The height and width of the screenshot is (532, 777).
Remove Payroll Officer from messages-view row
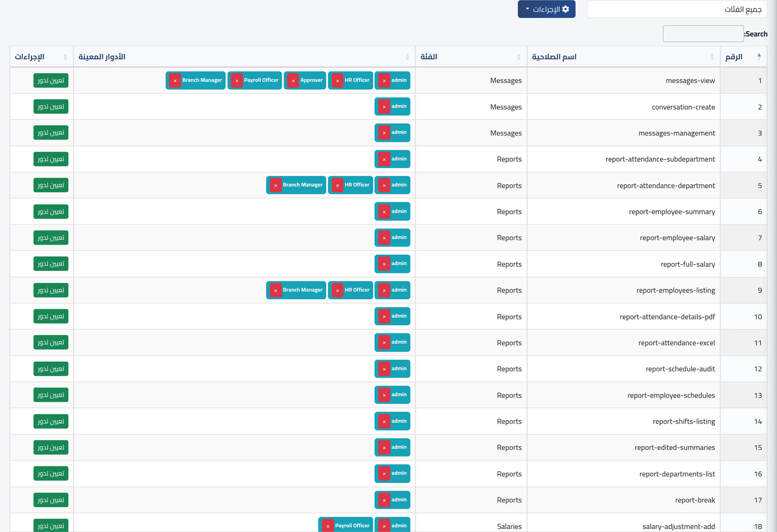(236, 81)
